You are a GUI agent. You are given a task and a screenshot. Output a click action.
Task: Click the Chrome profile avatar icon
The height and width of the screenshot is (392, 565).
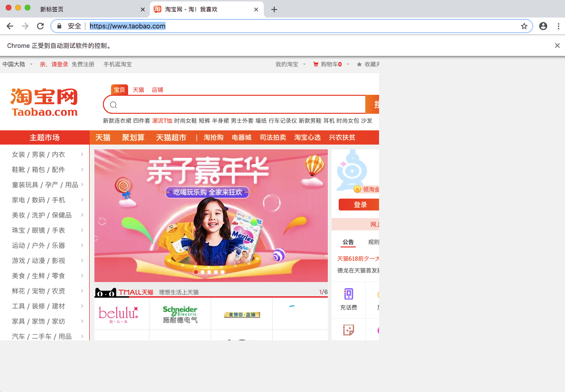pyautogui.click(x=543, y=26)
